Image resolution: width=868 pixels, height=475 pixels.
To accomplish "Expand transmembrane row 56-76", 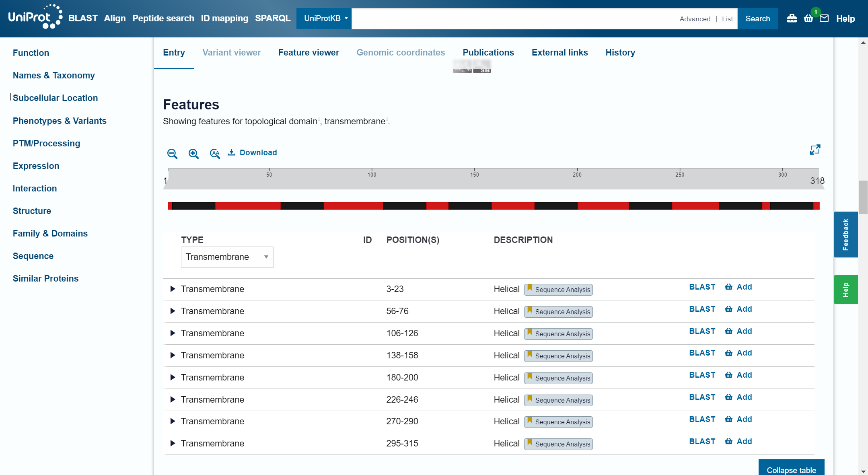I will (x=173, y=311).
